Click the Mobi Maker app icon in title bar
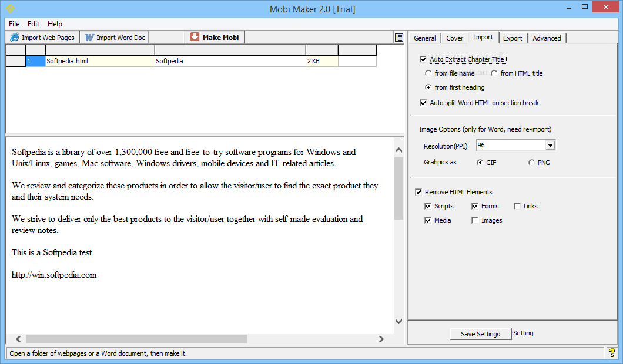The image size is (623, 364). [x=11, y=8]
